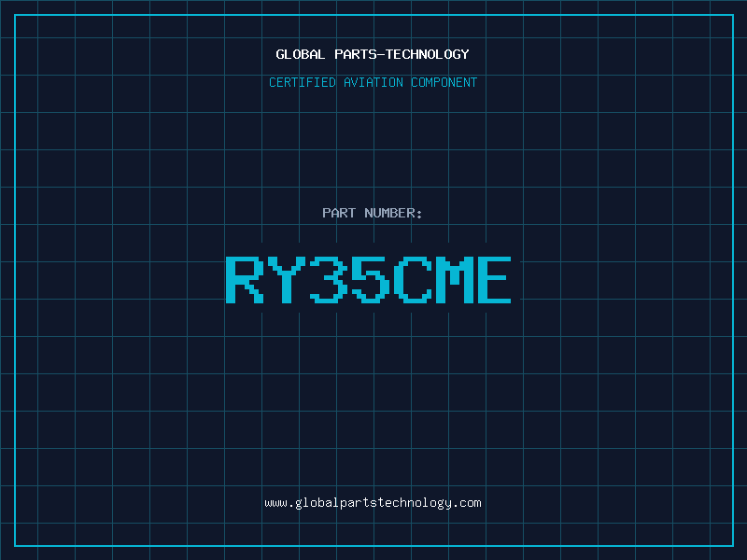Select the CERTIFIED AVIATION COMPONENT subtitle

[x=373, y=82]
